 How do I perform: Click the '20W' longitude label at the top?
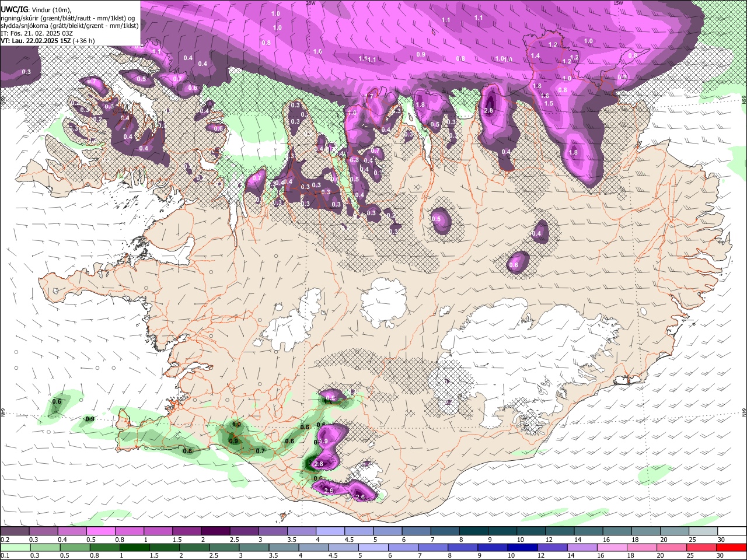[x=310, y=3]
